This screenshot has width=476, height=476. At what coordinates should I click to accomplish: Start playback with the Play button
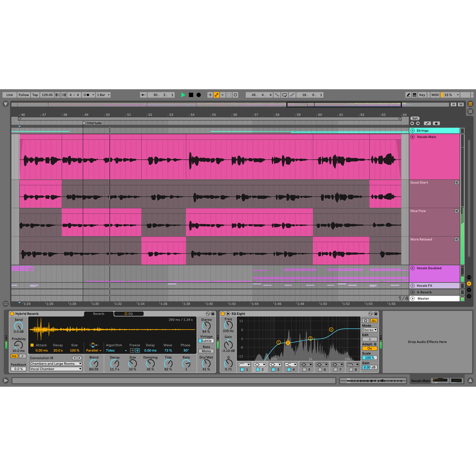point(183,95)
